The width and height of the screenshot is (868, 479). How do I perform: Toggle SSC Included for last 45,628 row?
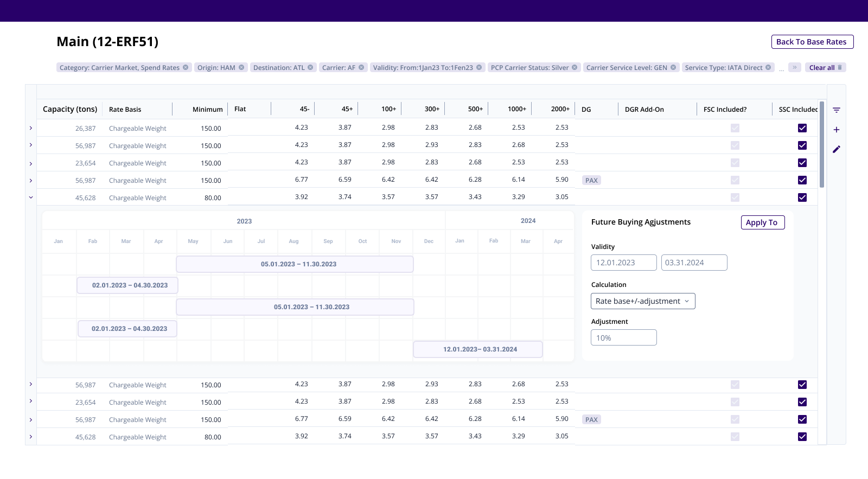802,437
